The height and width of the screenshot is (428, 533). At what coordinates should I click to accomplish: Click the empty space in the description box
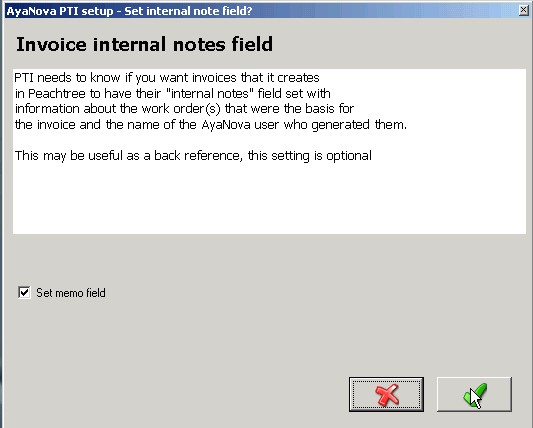(269, 199)
